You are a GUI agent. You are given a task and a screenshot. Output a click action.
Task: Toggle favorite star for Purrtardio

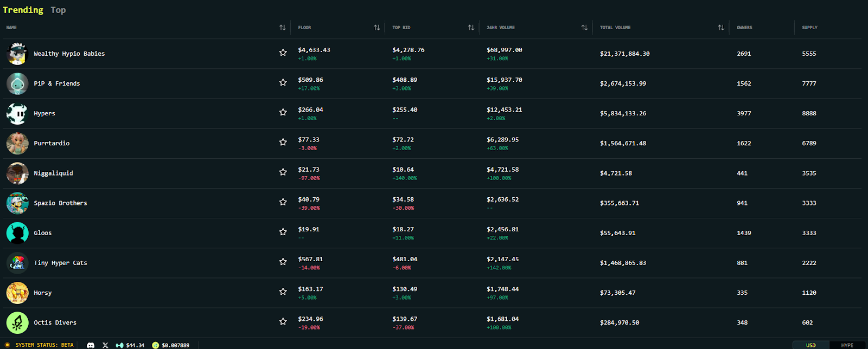(x=283, y=142)
